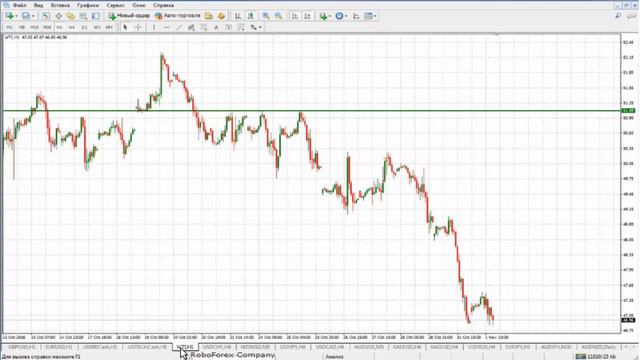The image size is (640, 360).
Task: Switch to the GBPUSD,H1 chart tab
Action: coord(21,347)
